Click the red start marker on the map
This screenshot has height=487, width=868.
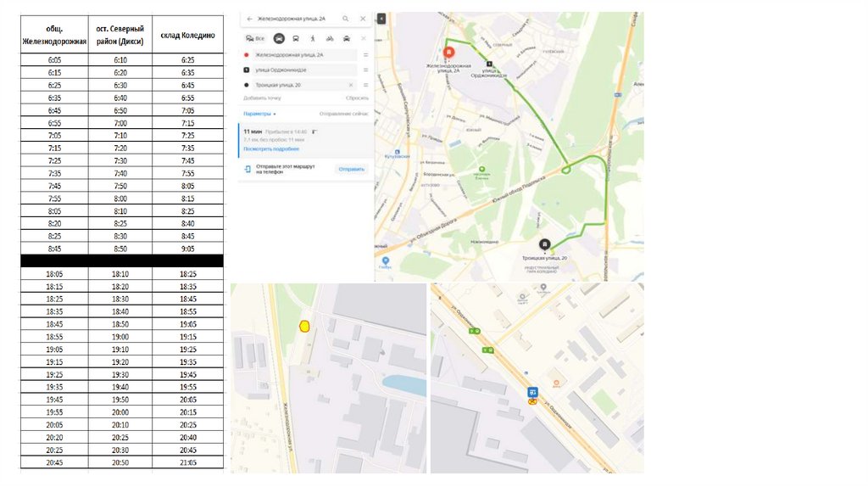pos(449,53)
